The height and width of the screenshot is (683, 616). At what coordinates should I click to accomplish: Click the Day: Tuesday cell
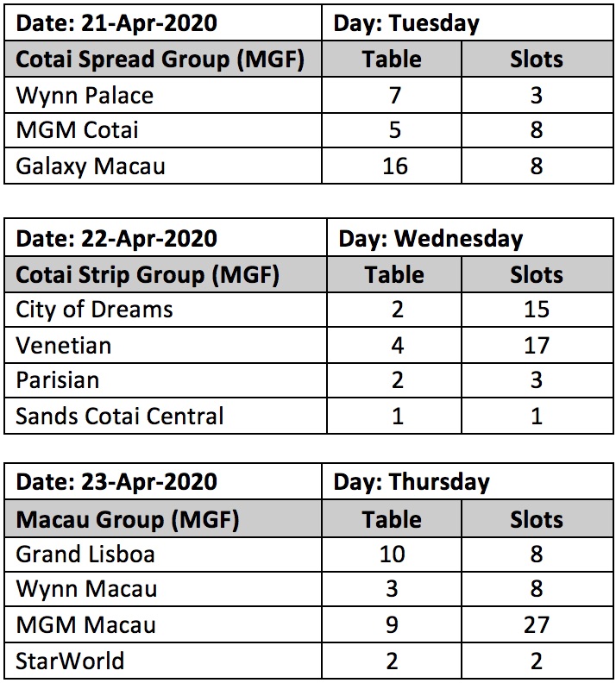pyautogui.click(x=468, y=22)
